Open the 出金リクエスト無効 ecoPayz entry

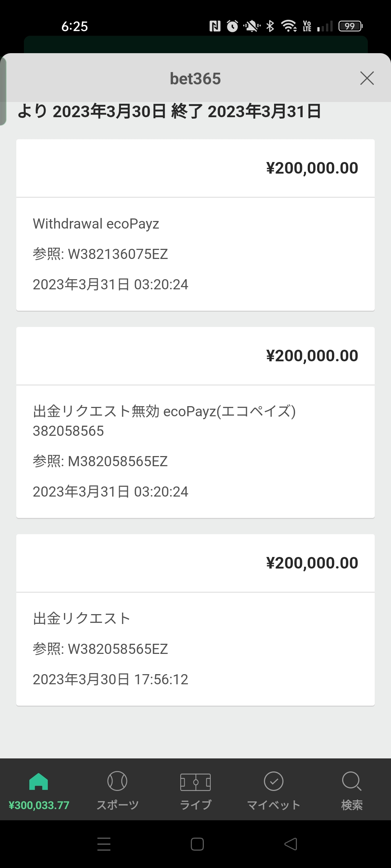[x=195, y=422]
